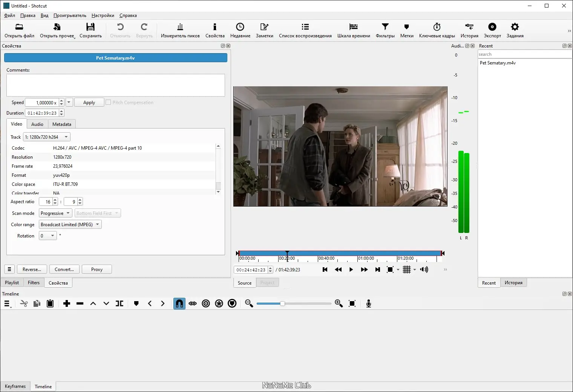Click the timeline zoom-to-fit icon
Viewport: 573px width, 392px height.
pyautogui.click(x=352, y=303)
